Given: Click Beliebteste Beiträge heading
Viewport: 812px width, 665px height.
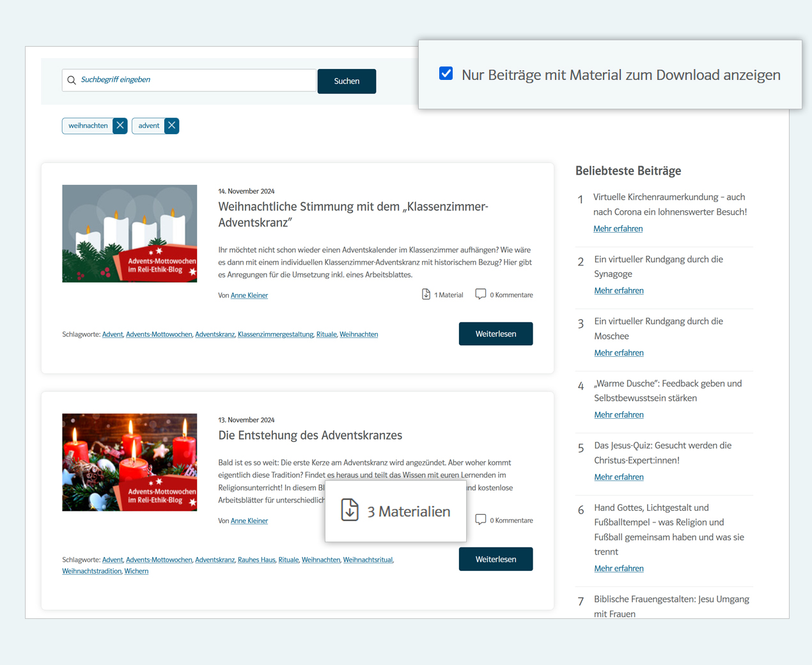Looking at the screenshot, I should coord(628,171).
